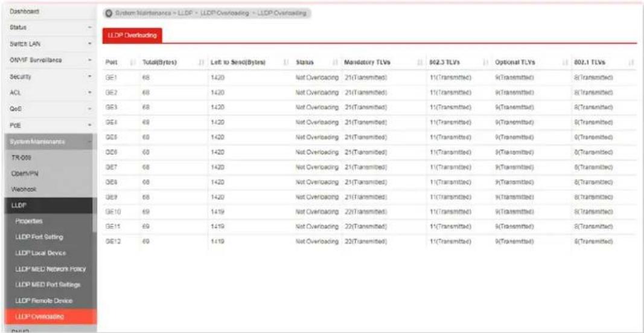This screenshot has width=644, height=333.
Task: Click the GE4 port cell
Action: tap(110, 123)
